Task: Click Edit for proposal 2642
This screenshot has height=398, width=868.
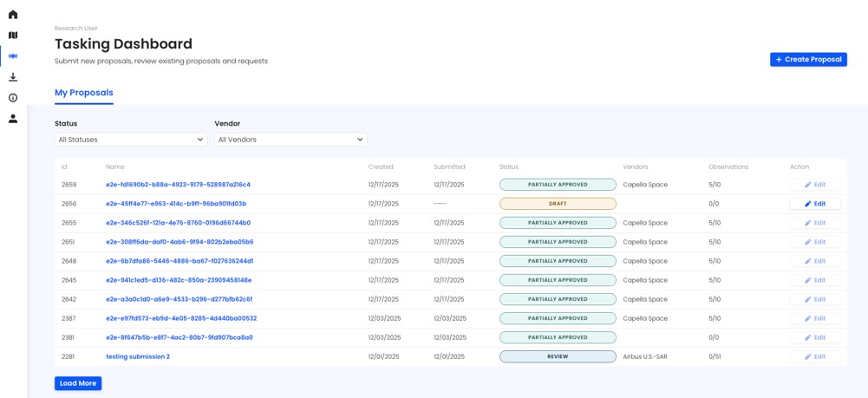Action: pos(815,299)
